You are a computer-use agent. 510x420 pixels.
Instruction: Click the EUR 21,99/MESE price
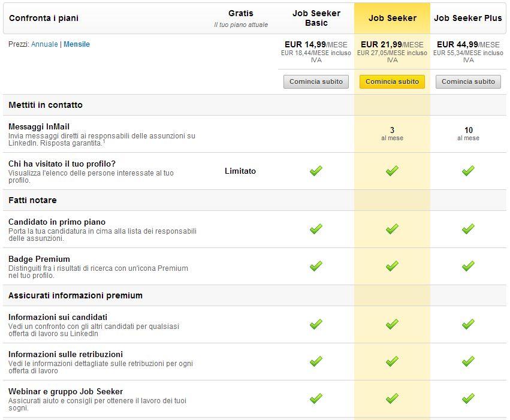(392, 44)
